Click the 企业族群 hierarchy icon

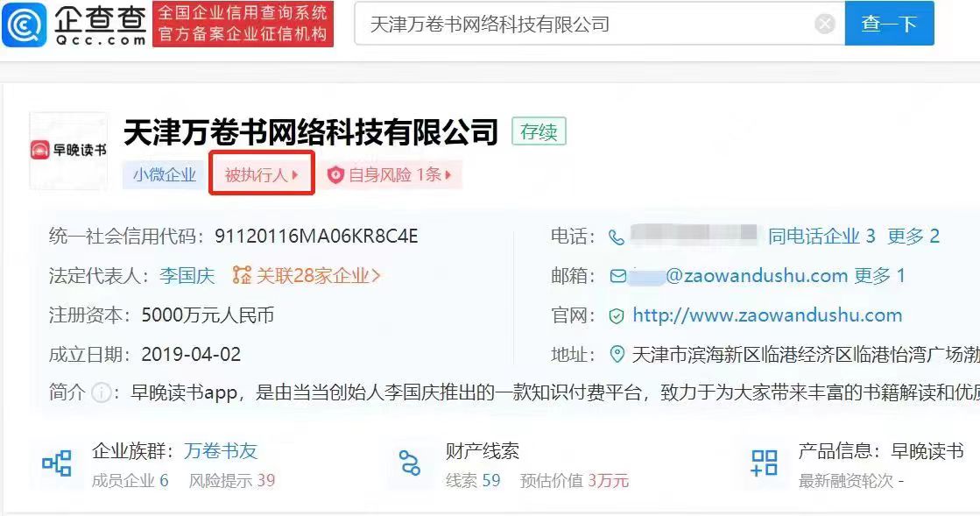(57, 463)
